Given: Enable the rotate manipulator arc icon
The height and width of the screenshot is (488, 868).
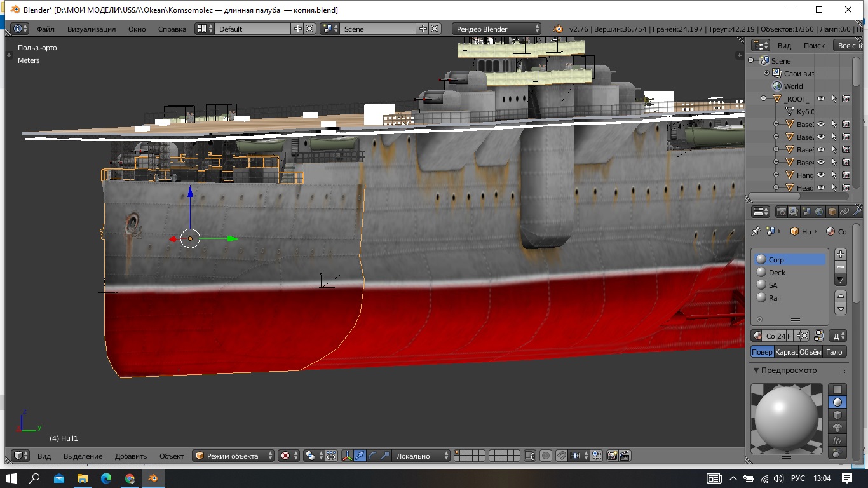Looking at the screenshot, I should coord(373,456).
